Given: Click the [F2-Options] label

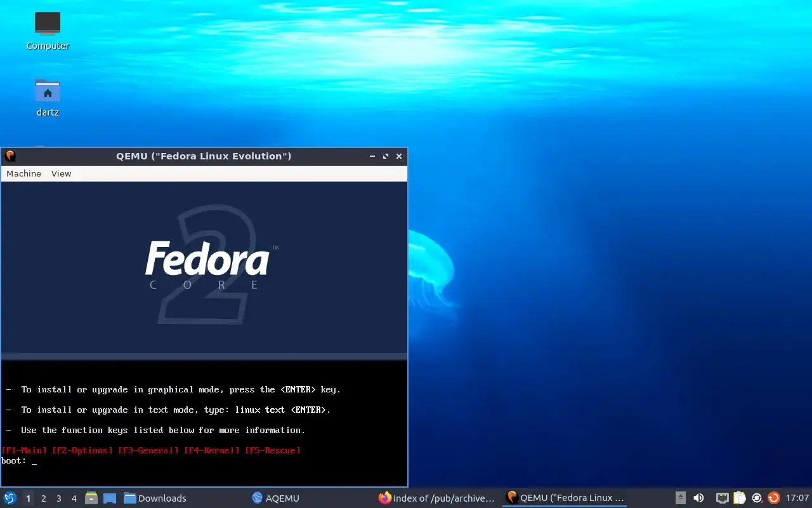Looking at the screenshot, I should coord(82,450).
